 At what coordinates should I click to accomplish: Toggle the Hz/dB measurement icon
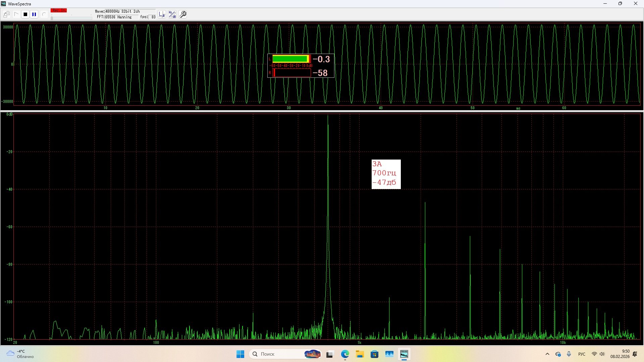pyautogui.click(x=172, y=14)
